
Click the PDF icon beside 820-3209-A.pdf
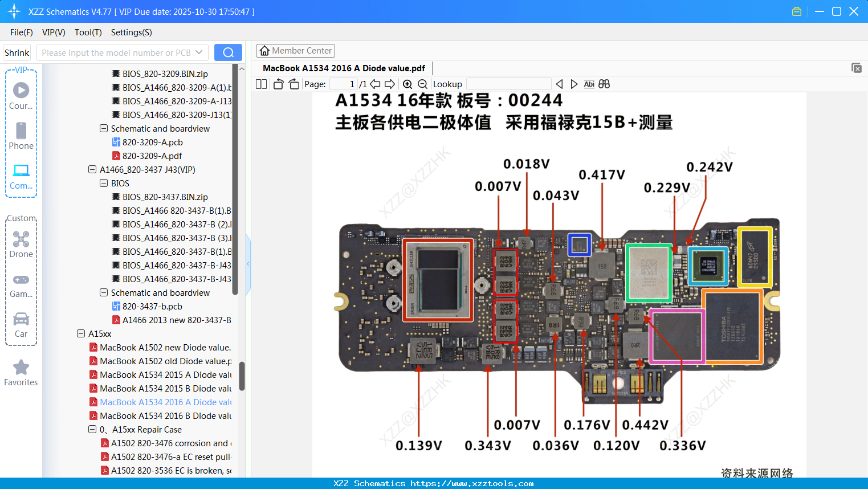(116, 156)
